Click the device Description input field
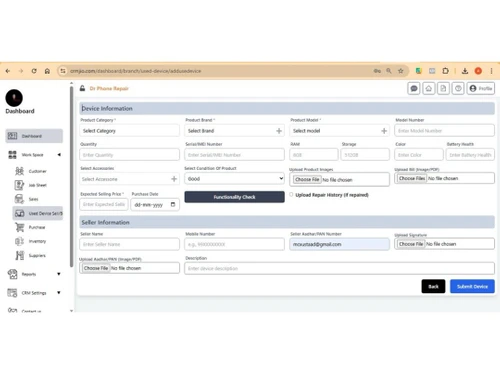The height and width of the screenshot is (375, 500). 339,268
